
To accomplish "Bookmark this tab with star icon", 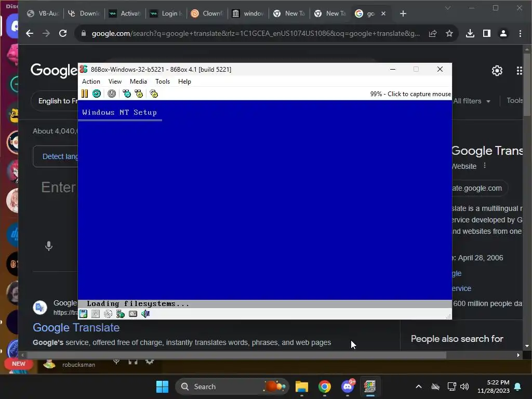I will [x=449, y=33].
